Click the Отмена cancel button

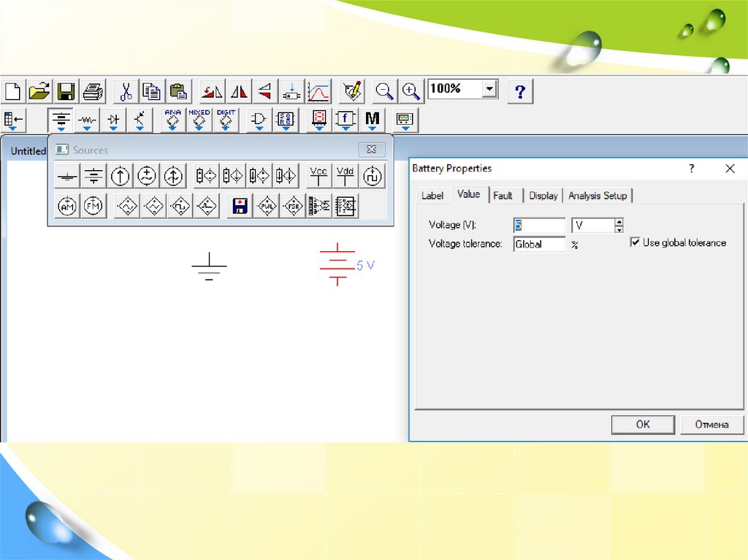[x=711, y=424]
